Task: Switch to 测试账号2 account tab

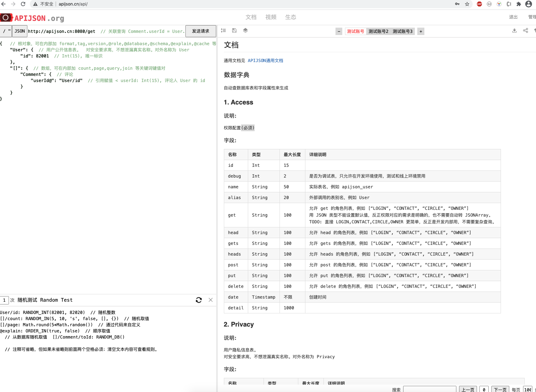Action: pyautogui.click(x=378, y=31)
